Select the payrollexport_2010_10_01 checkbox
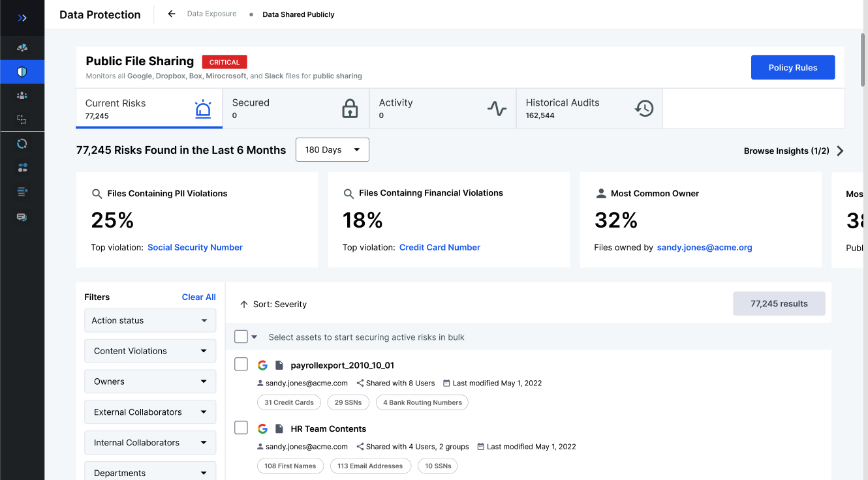This screenshot has width=868, height=480. pyautogui.click(x=241, y=364)
